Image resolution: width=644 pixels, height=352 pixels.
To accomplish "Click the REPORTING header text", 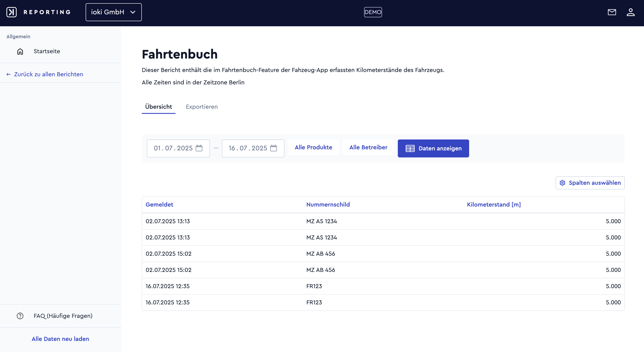I will pyautogui.click(x=47, y=12).
